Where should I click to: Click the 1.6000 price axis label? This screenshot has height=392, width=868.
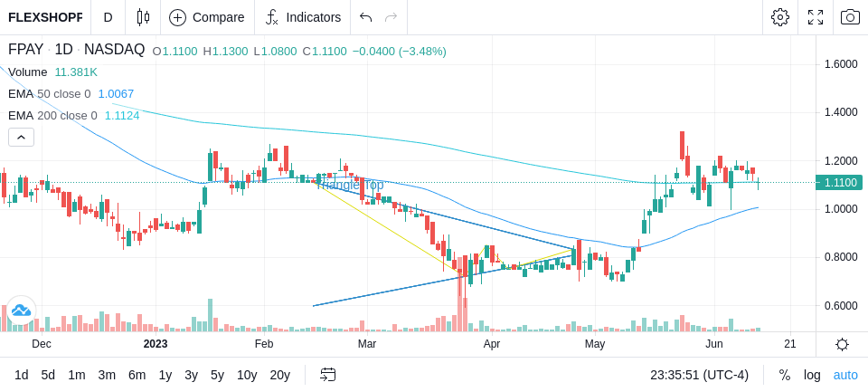pyautogui.click(x=841, y=64)
